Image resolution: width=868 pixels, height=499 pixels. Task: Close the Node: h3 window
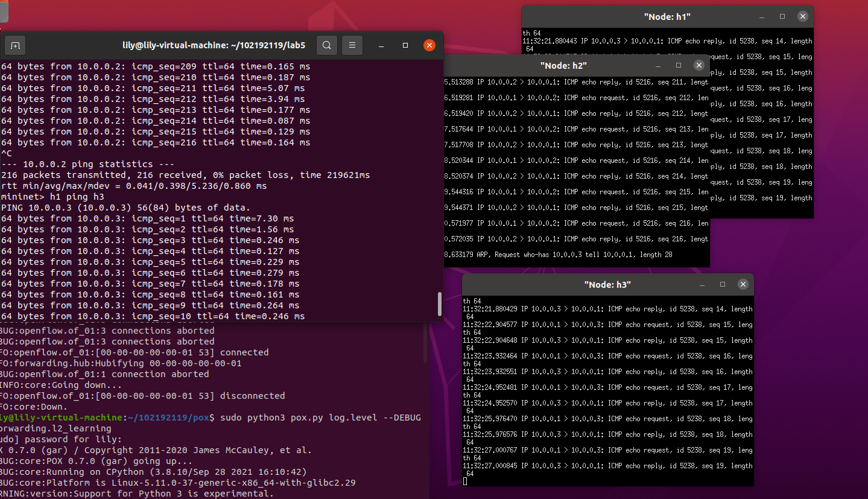[x=743, y=284]
